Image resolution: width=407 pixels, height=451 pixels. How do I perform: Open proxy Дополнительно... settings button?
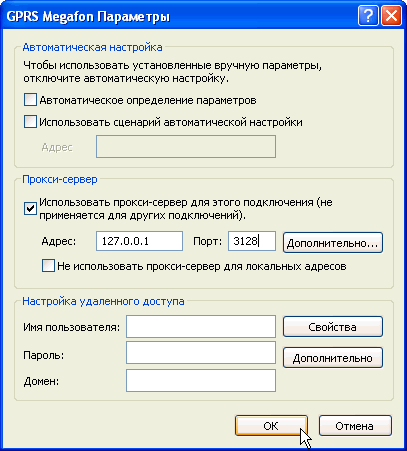pos(333,243)
